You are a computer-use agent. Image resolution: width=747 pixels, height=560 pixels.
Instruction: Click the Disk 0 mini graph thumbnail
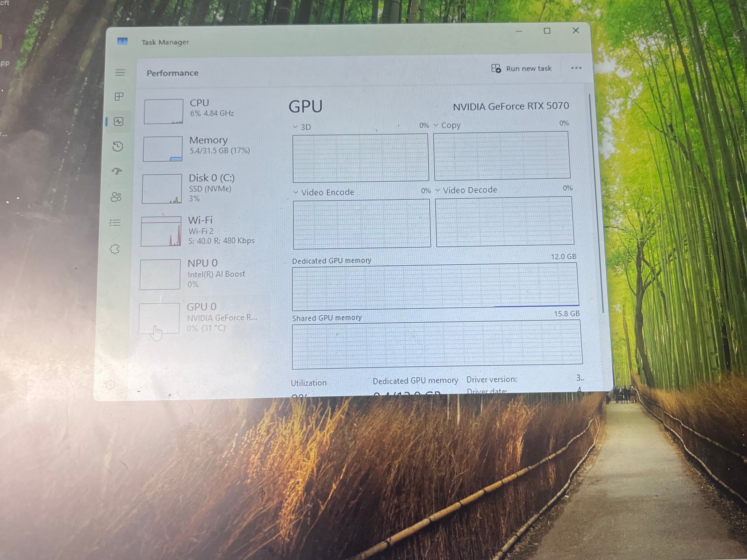point(162,188)
